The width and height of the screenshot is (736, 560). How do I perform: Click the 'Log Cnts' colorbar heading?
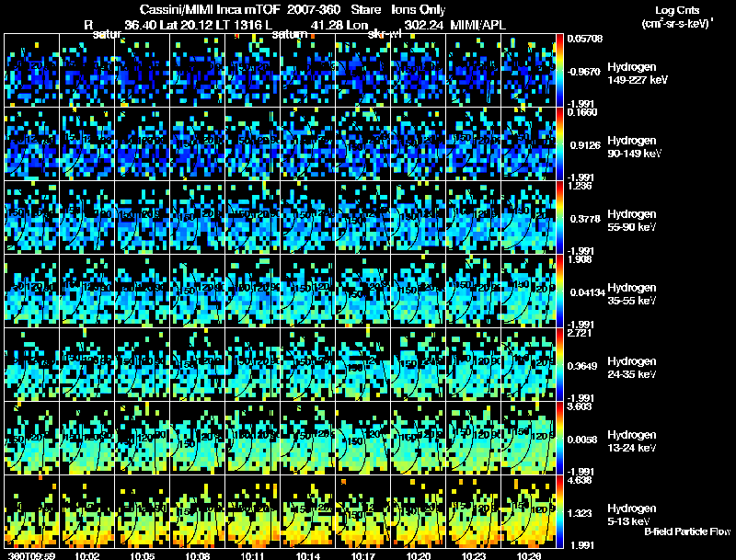point(677,10)
